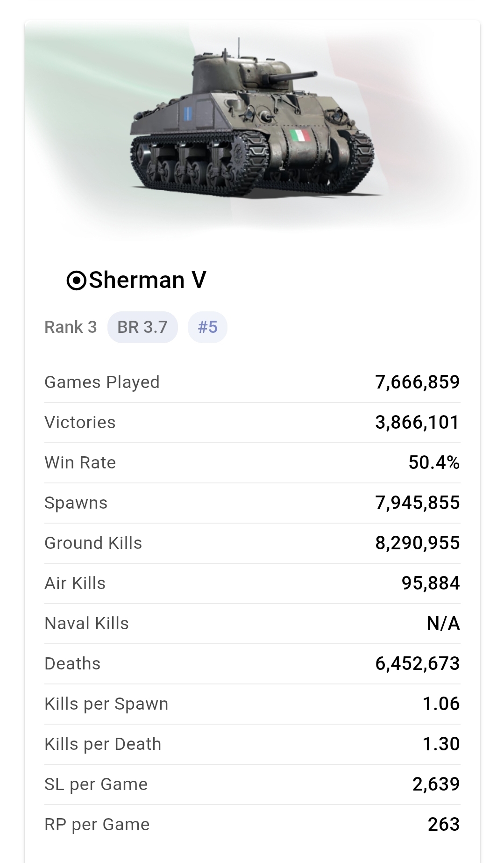The image size is (504, 863).
Task: Select the Win Rate 50.4% value
Action: tap(434, 463)
